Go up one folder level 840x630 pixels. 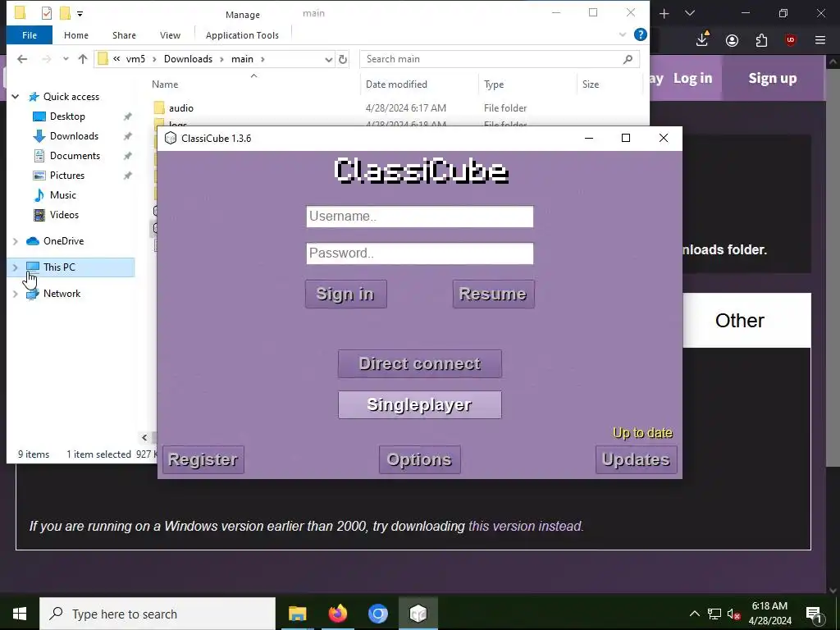[83, 59]
